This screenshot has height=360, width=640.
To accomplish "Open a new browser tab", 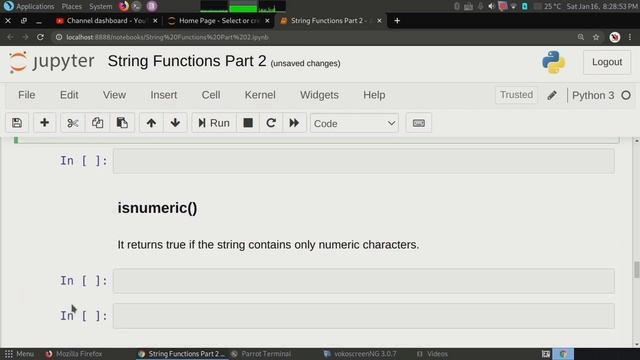I will (397, 20).
